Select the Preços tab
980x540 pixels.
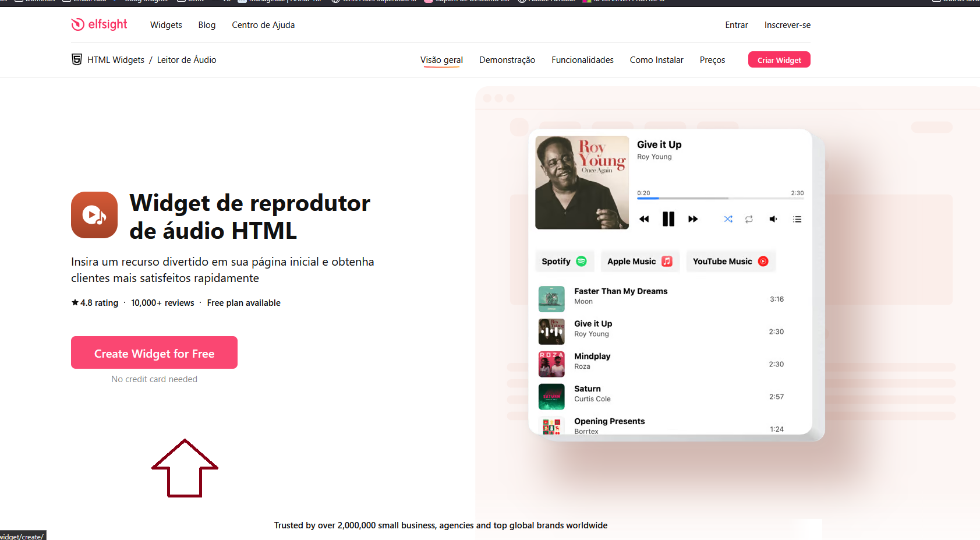pos(712,59)
